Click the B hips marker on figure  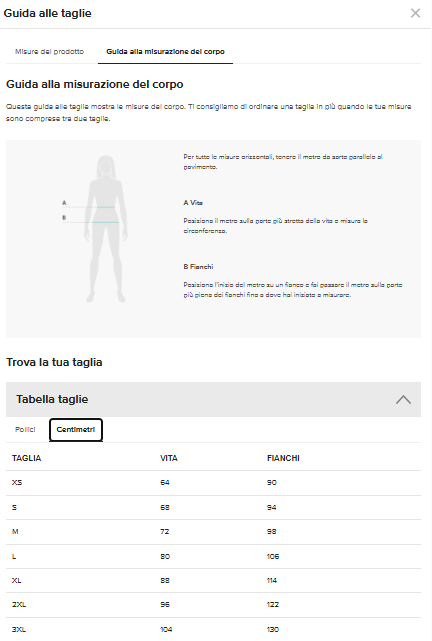(x=64, y=217)
